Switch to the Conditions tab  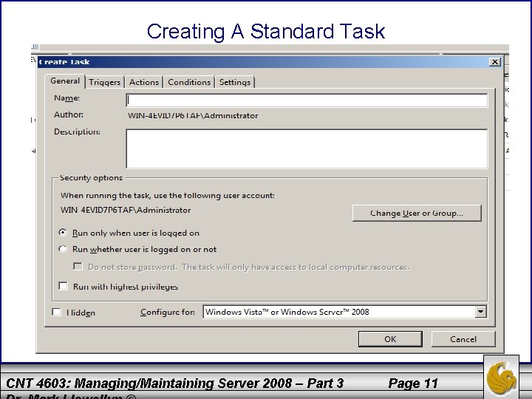[x=189, y=82]
